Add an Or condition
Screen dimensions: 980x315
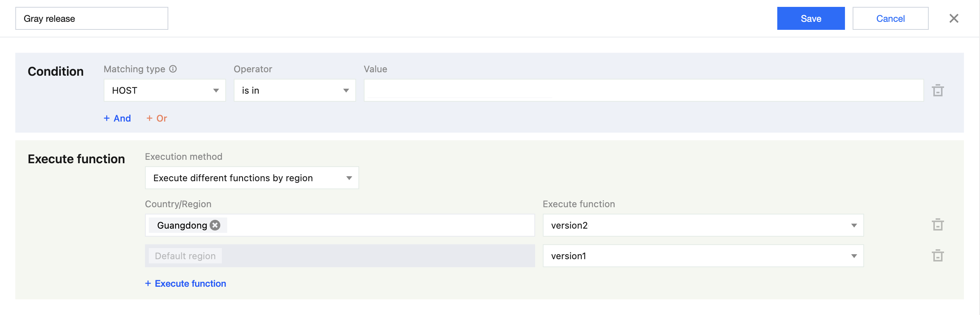[x=157, y=119]
